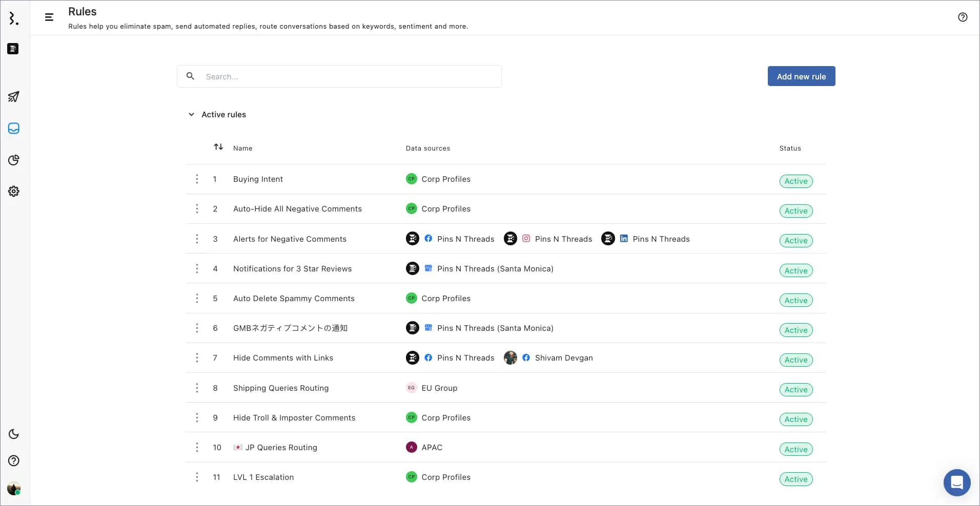980x506 pixels.
Task: Toggle Active status of Hide Comments with Links
Action: [x=795, y=360]
